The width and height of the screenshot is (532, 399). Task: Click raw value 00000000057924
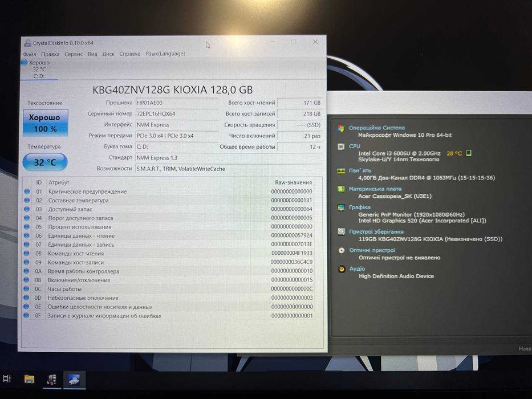[x=292, y=235]
